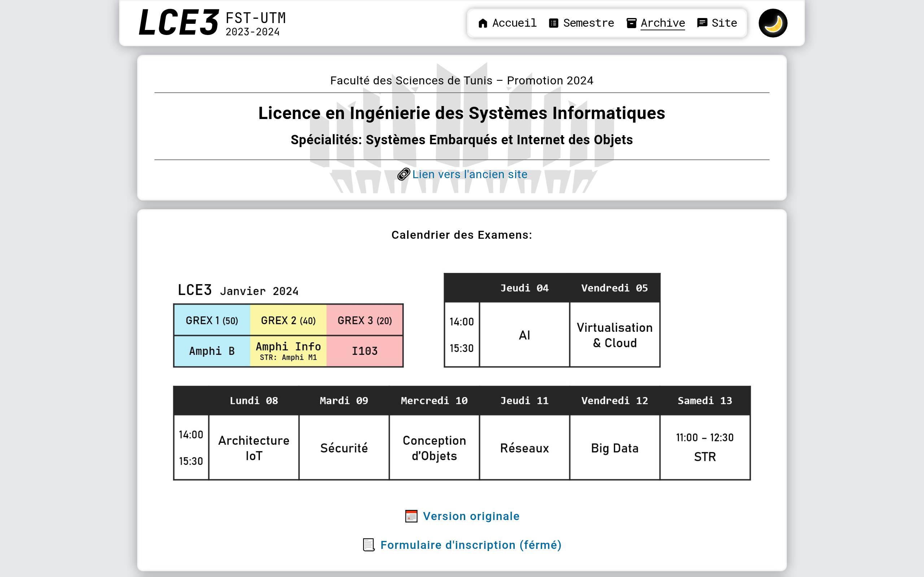Open the Version originale link
The image size is (924, 577).
471,516
